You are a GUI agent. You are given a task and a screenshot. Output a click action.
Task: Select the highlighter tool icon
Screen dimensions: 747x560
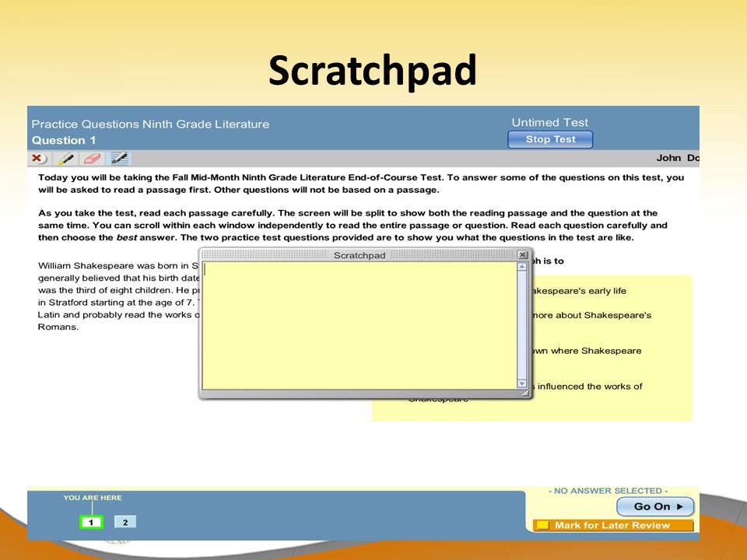click(x=65, y=158)
